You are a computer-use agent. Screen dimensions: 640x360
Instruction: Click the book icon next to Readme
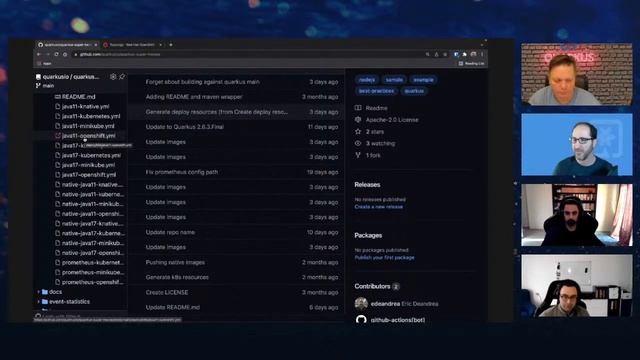click(x=358, y=108)
